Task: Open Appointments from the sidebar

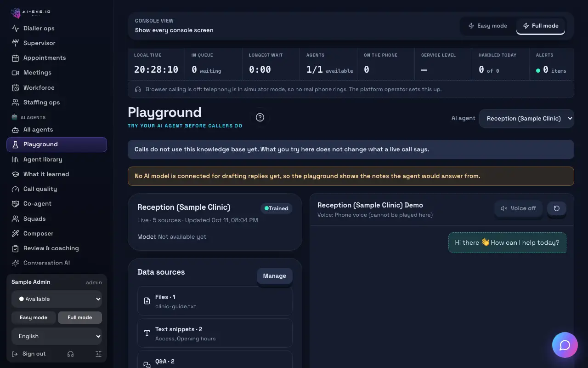Action: click(x=57, y=58)
